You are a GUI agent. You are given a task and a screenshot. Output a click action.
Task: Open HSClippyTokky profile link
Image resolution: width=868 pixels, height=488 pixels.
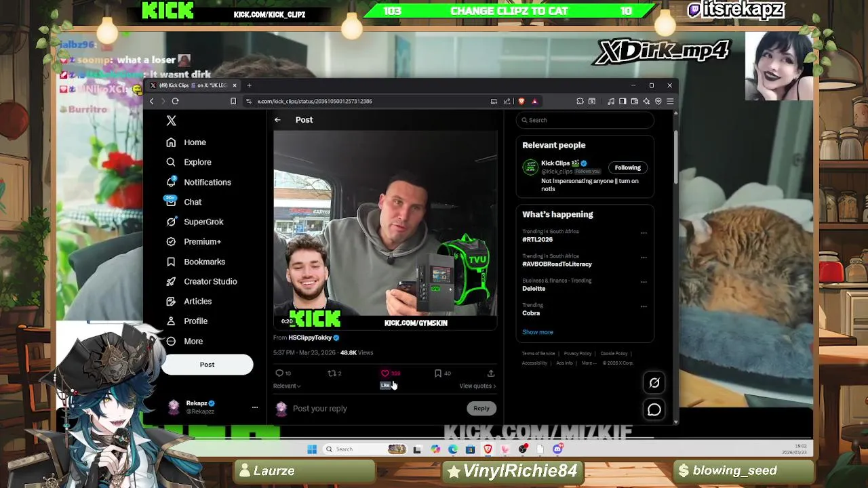point(310,338)
